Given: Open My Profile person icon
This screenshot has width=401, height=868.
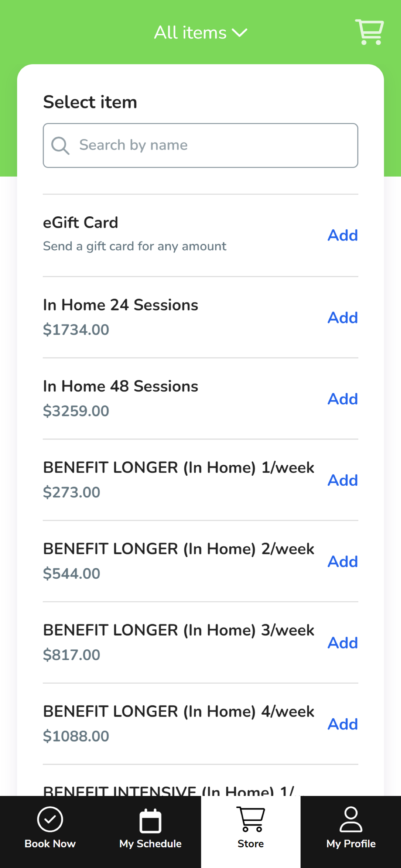Looking at the screenshot, I should 351,819.
